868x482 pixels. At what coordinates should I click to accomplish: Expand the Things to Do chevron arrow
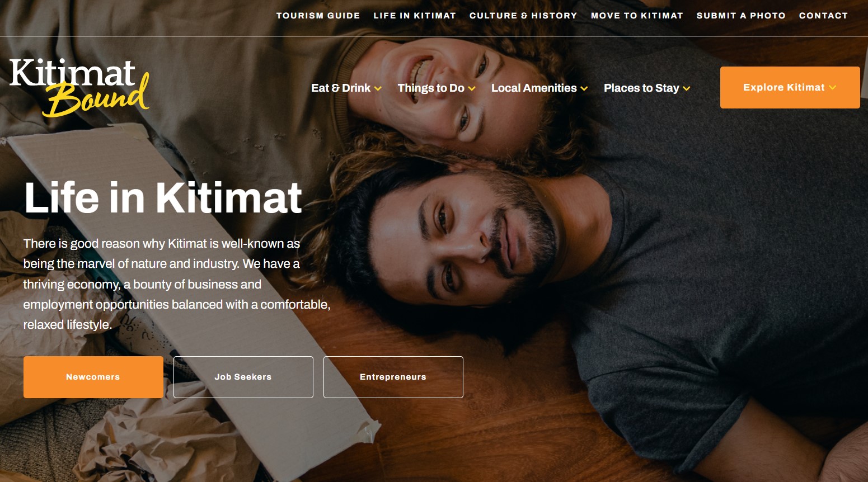472,88
